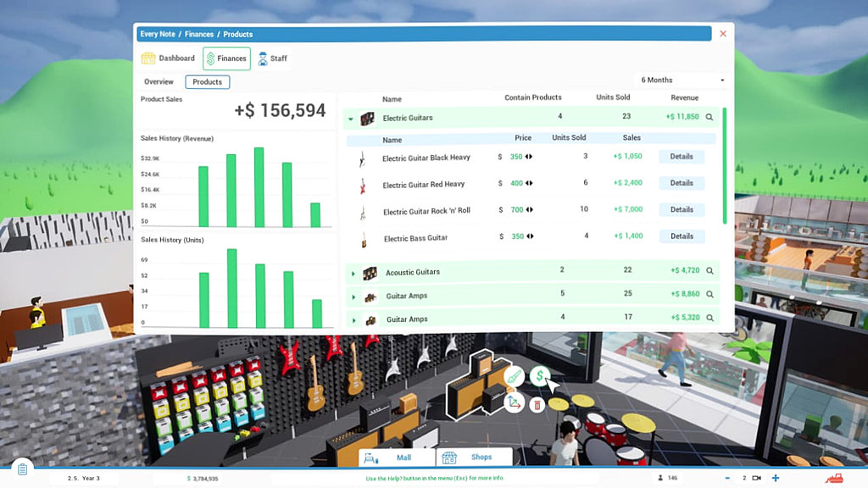Click the tallest bar in Sales History (Revenue)
This screenshot has width=868, height=488.
pyautogui.click(x=259, y=187)
